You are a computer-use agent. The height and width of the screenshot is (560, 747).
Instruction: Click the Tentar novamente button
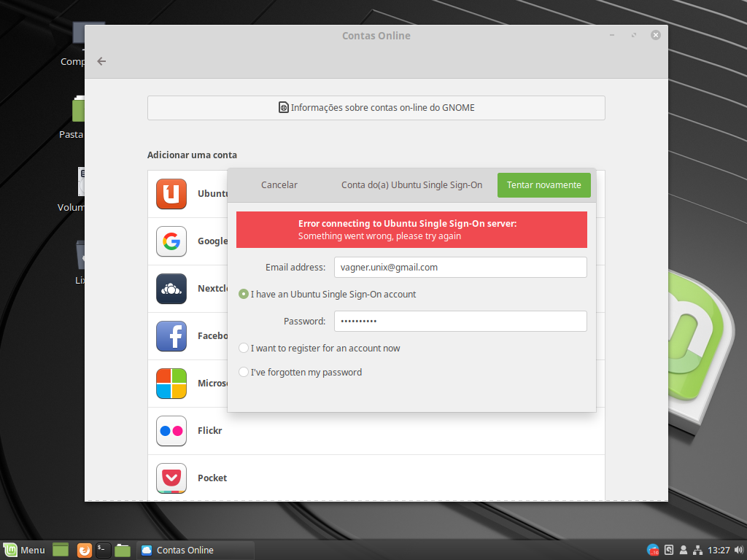[x=544, y=184]
